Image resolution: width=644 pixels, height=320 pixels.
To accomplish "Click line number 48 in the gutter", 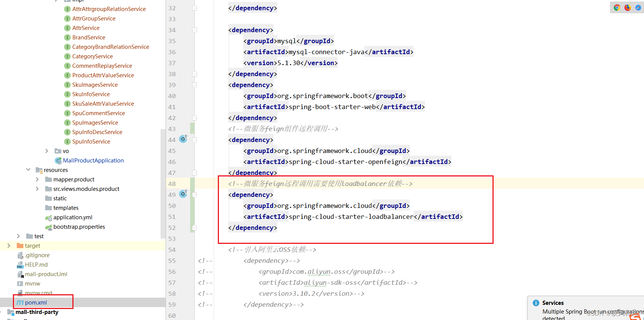I will point(172,184).
